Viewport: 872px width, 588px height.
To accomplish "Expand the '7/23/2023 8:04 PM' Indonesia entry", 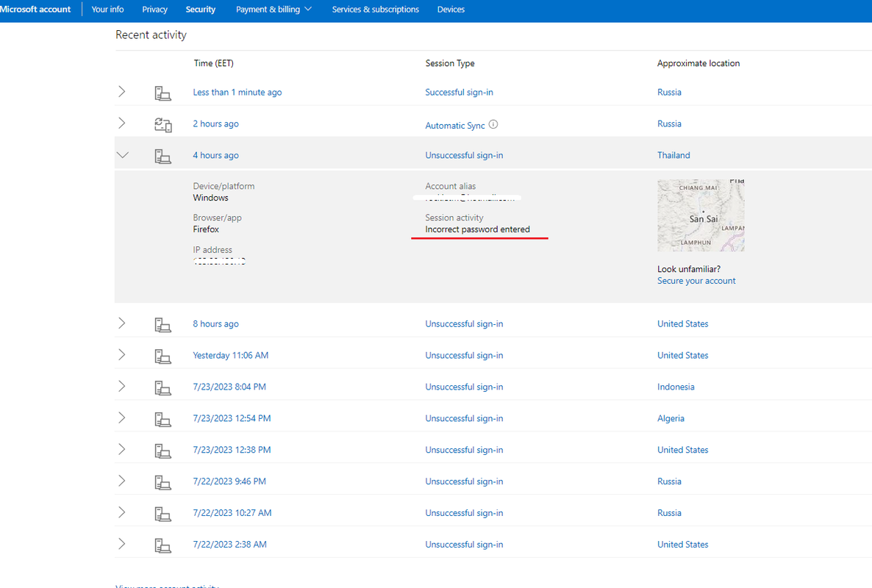I will coord(122,387).
